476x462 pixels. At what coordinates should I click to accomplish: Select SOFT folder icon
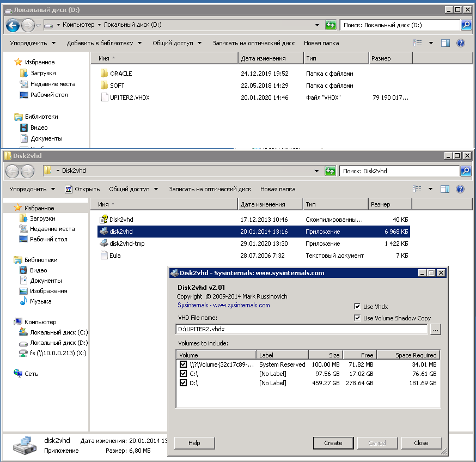coord(104,86)
